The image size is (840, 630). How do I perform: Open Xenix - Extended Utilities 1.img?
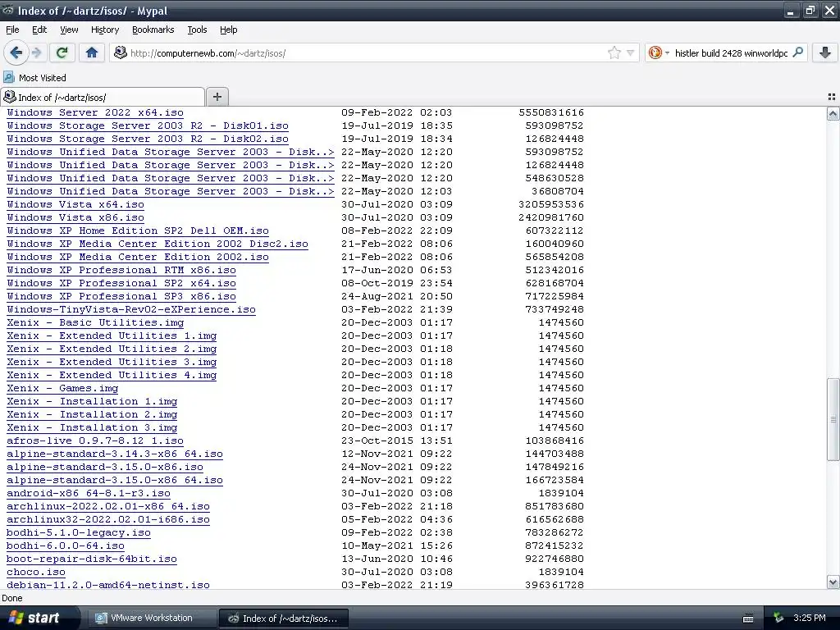112,336
